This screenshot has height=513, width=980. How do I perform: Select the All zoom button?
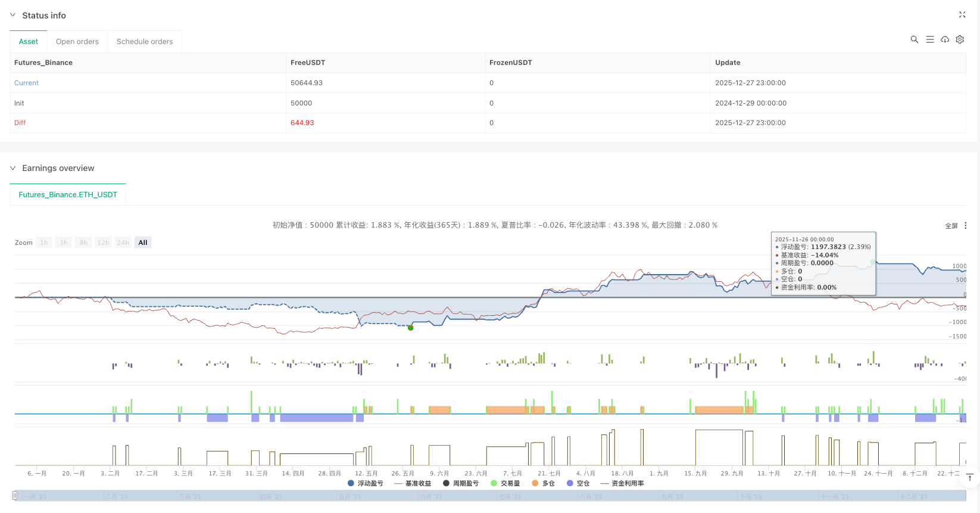pos(143,242)
